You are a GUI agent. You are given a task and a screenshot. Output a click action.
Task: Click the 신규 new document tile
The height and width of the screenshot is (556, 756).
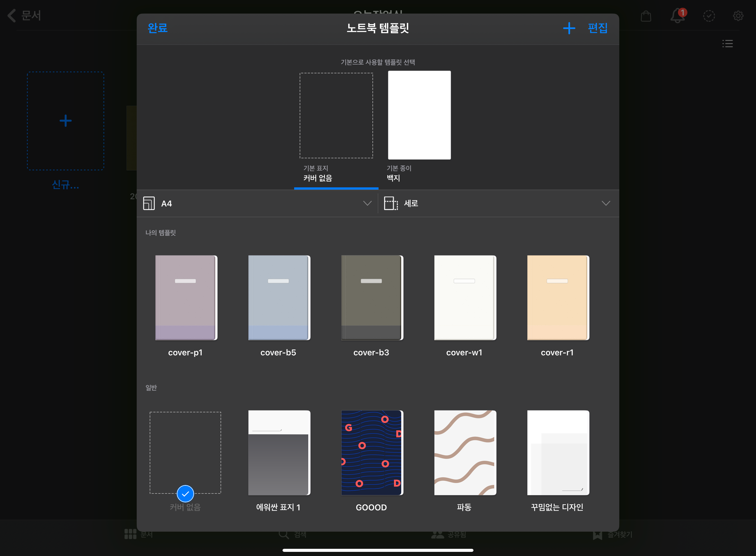click(x=66, y=121)
